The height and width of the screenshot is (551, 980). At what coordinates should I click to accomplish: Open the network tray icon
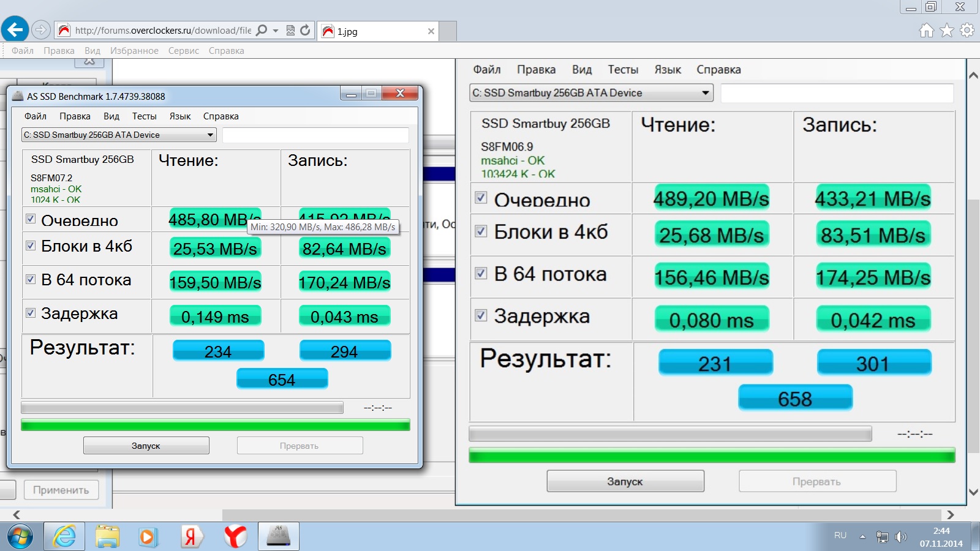coord(882,537)
